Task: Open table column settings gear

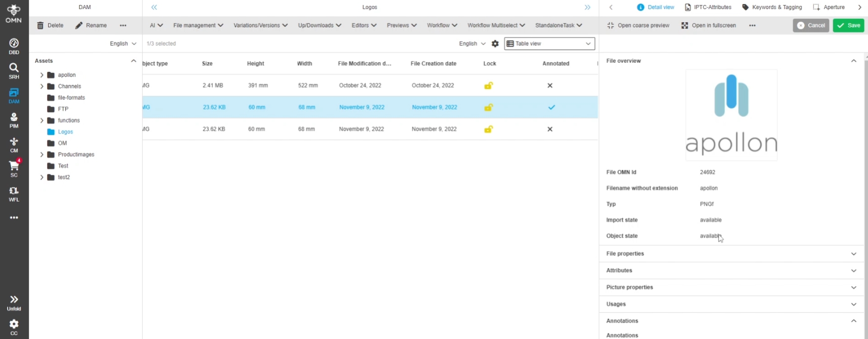Action: pyautogui.click(x=495, y=44)
